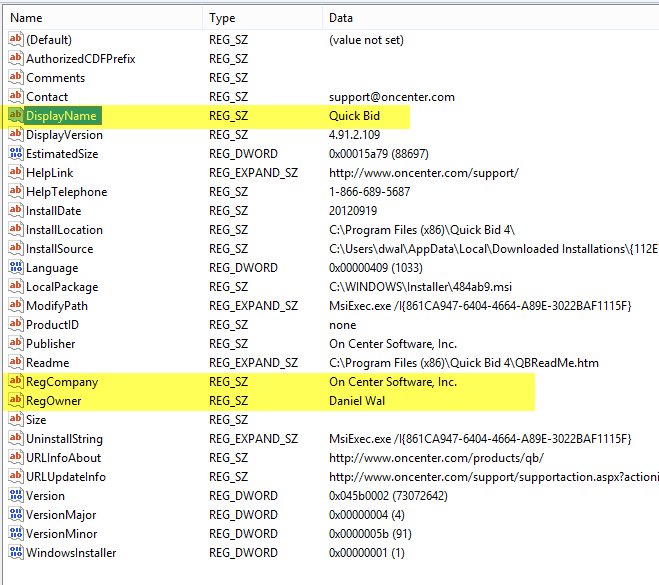Image resolution: width=659 pixels, height=585 pixels.
Task: Select the Comments value icon
Action: pos(16,78)
